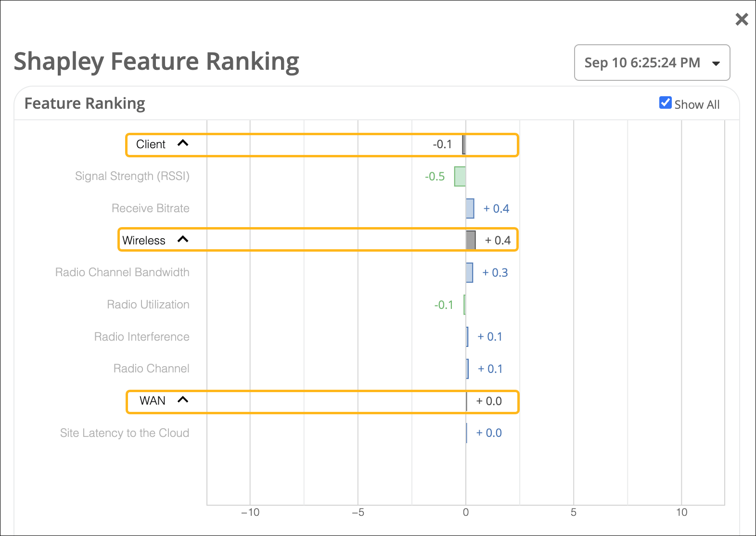This screenshot has height=536, width=756.
Task: Click the Radio Utilization feature label
Action: (148, 305)
